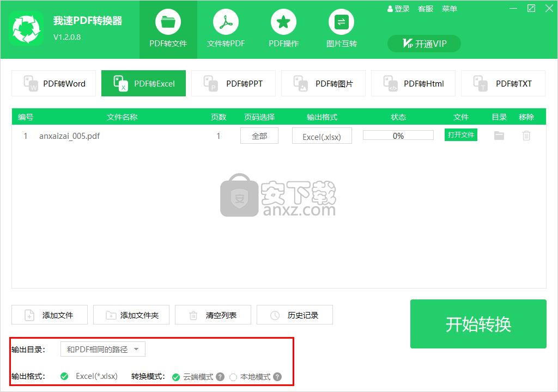The height and width of the screenshot is (392, 558).
Task: Select the PDF转Excel option
Action: pyautogui.click(x=143, y=84)
